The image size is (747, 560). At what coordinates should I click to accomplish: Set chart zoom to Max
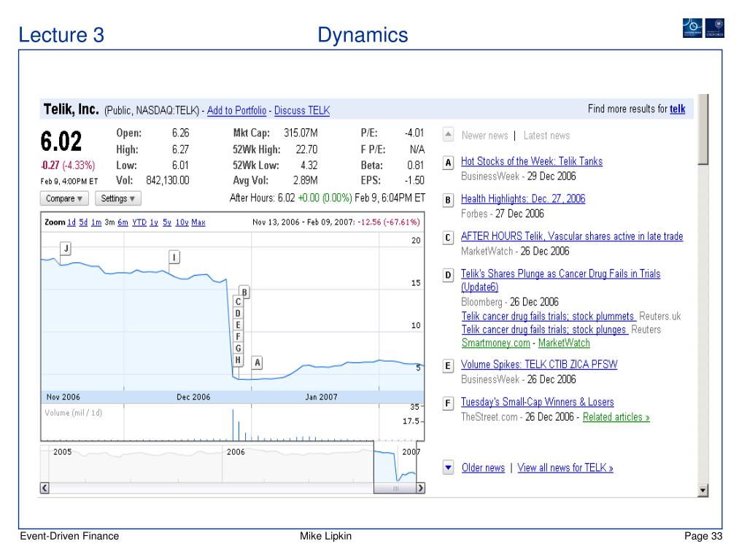click(198, 222)
